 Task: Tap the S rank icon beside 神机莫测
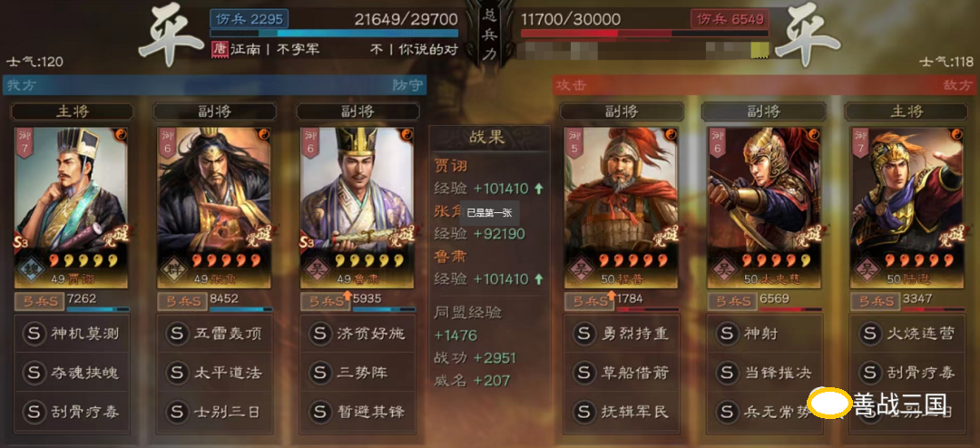33,334
